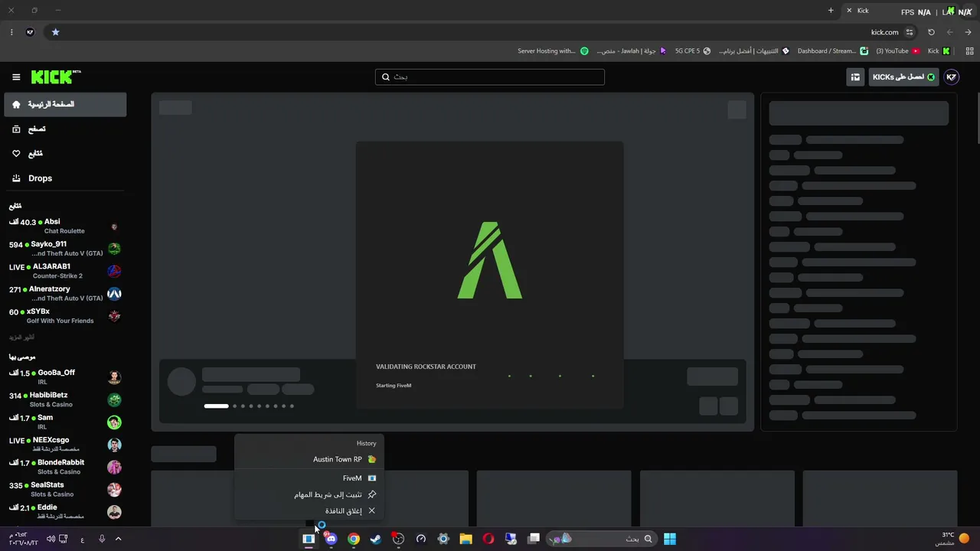Open the recommended HabibiBetz channel
Viewport: 980px width, 551px height.
(x=65, y=399)
